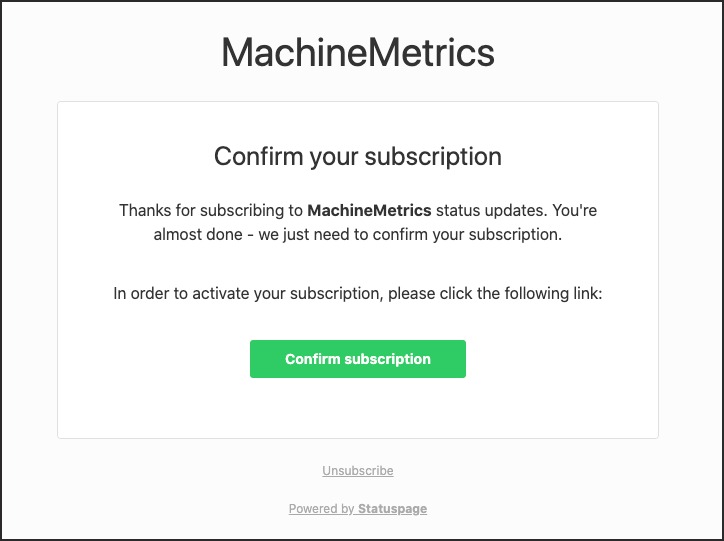
Task: Click the 'Confirm your subscription' heading
Action: pyautogui.click(x=358, y=156)
